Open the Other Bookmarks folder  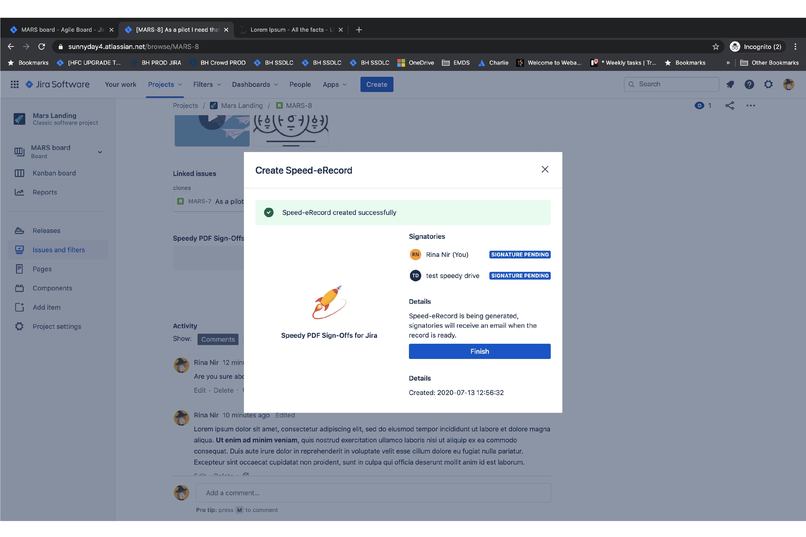point(770,63)
